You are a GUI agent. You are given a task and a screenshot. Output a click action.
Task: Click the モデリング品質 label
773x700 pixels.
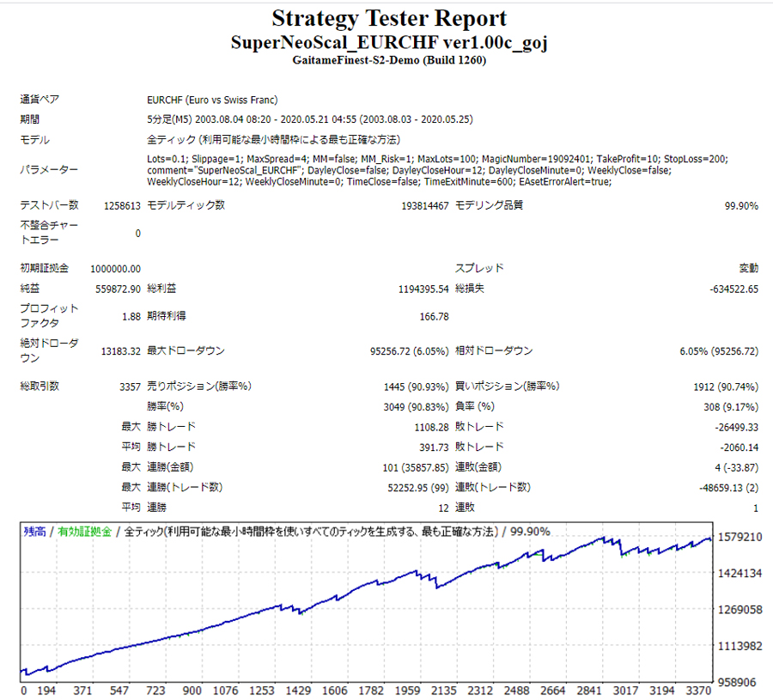(x=489, y=205)
